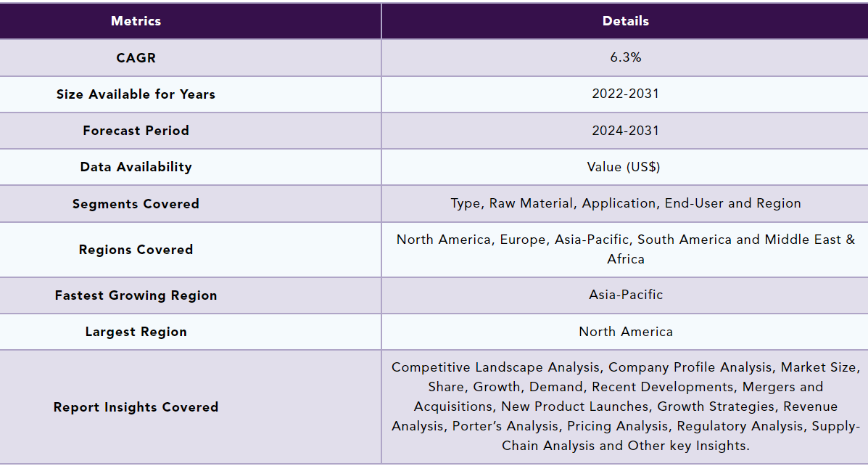This screenshot has width=868, height=466.
Task: Click the 6.3% CAGR value
Action: [x=625, y=57]
